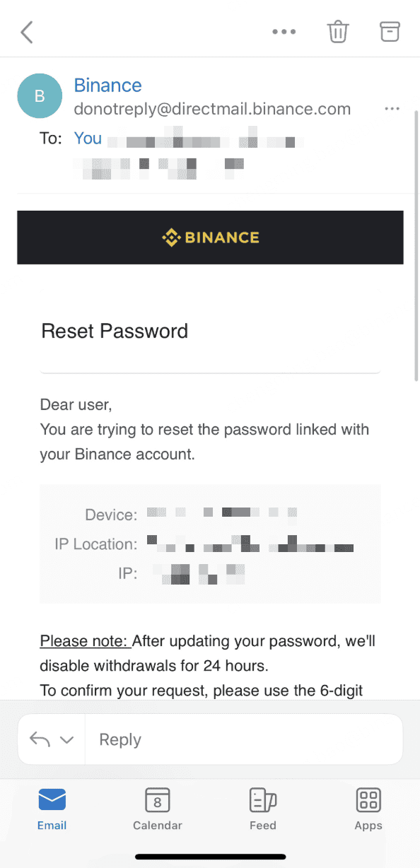Click the message scrollbar on right edge
This screenshot has width=420, height=868.
(x=416, y=245)
